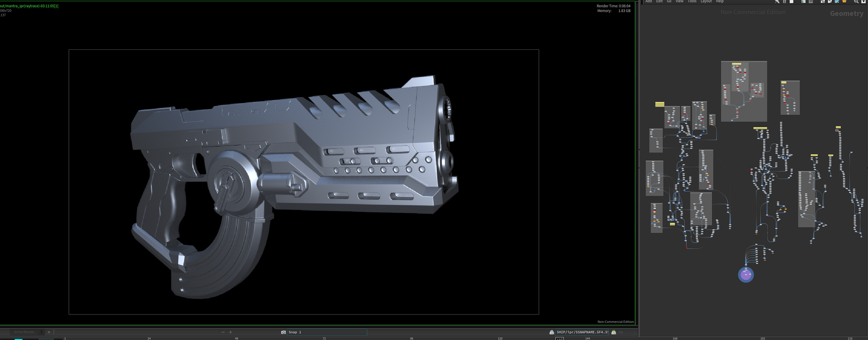
Task: Click the camera snapshot icon
Action: (x=283, y=332)
